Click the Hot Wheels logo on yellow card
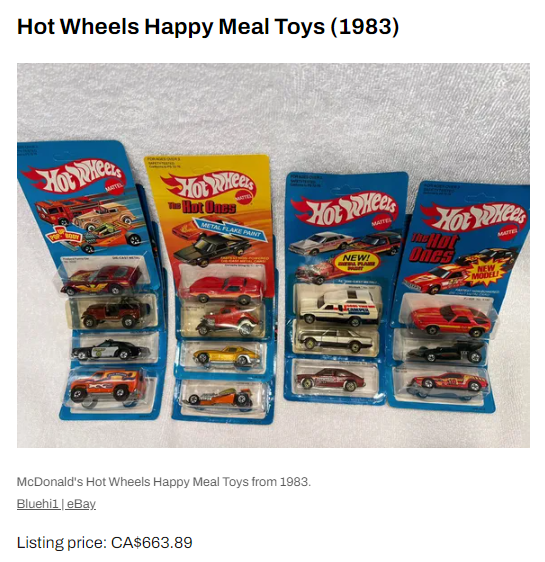The height and width of the screenshot is (562, 545). (208, 185)
